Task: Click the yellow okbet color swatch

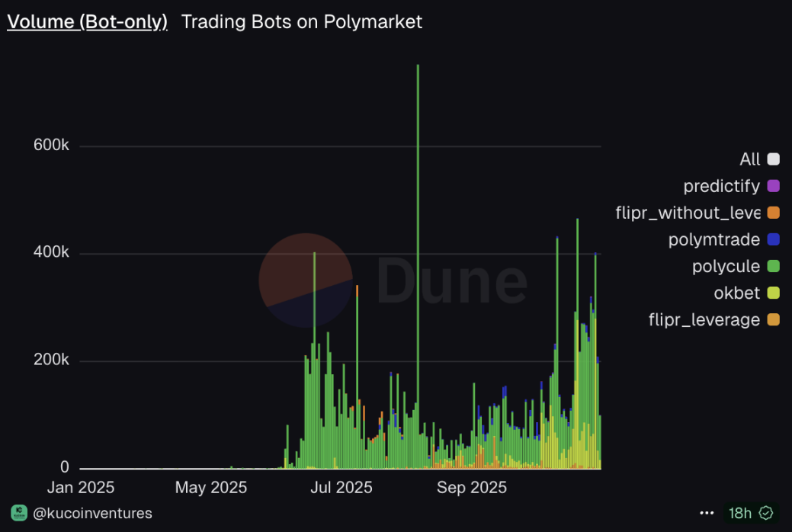Action: tap(773, 293)
